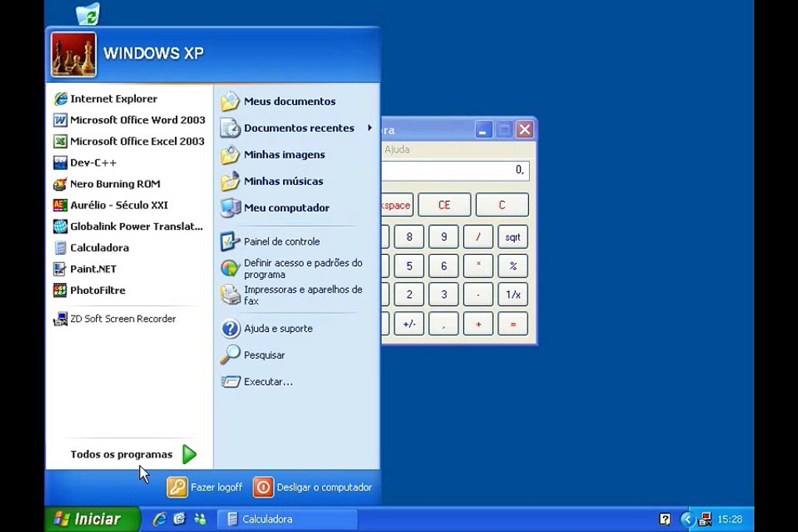Start ZD Soft Screen Recorder
798x532 pixels.
click(115, 319)
